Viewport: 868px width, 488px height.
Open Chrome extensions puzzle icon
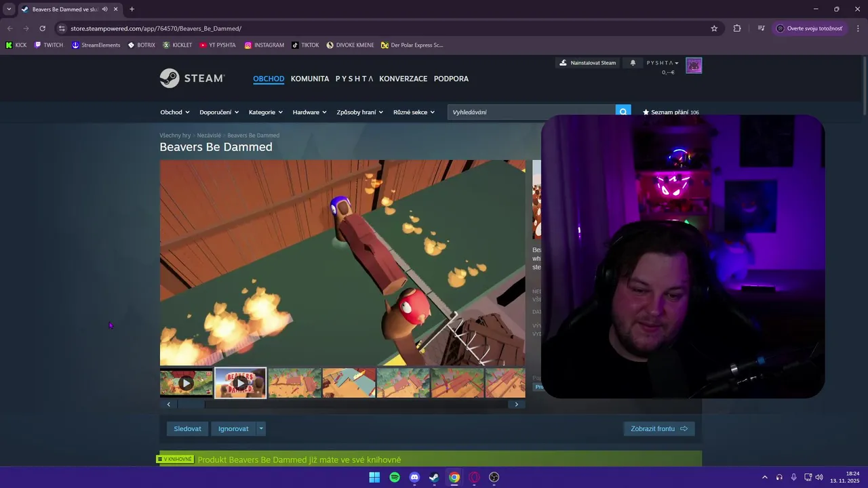point(737,28)
